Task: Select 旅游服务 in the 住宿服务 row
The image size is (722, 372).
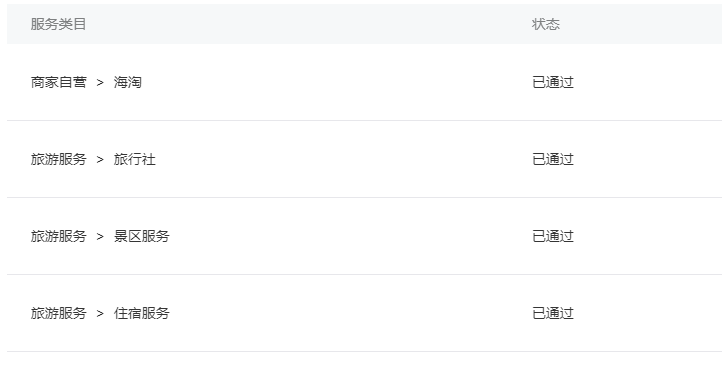Action: tap(58, 313)
